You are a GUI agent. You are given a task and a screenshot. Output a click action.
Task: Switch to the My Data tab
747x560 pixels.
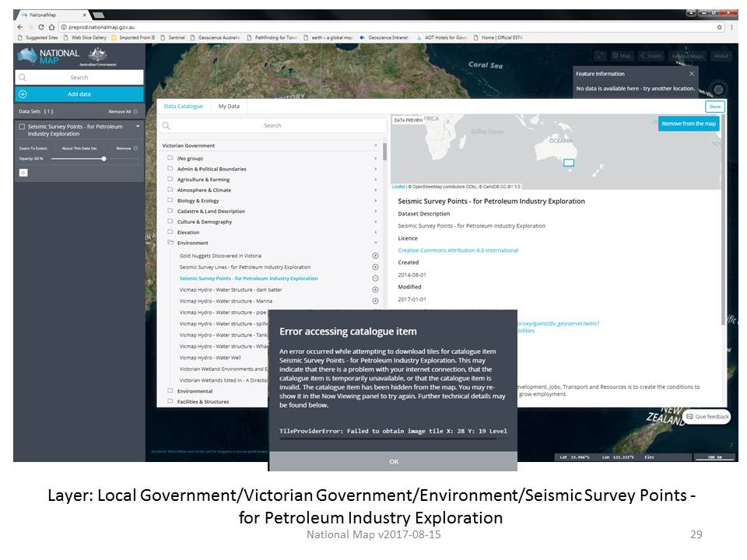pos(229,107)
